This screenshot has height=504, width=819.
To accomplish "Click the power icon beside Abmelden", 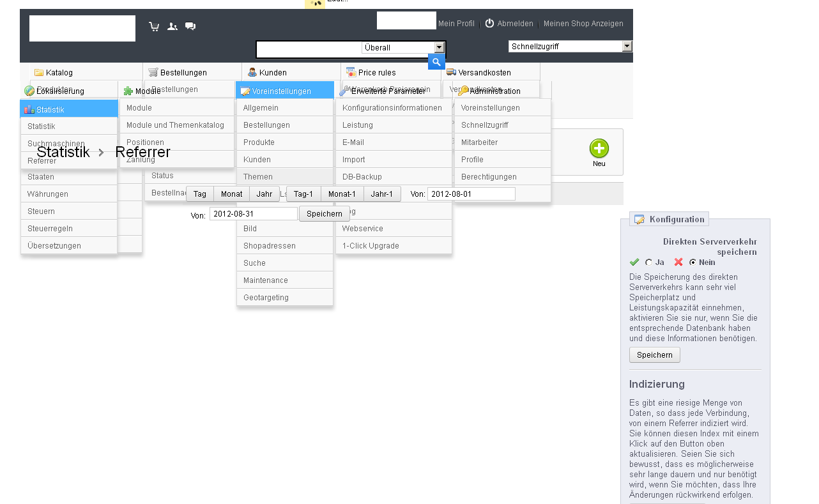I will tap(490, 23).
